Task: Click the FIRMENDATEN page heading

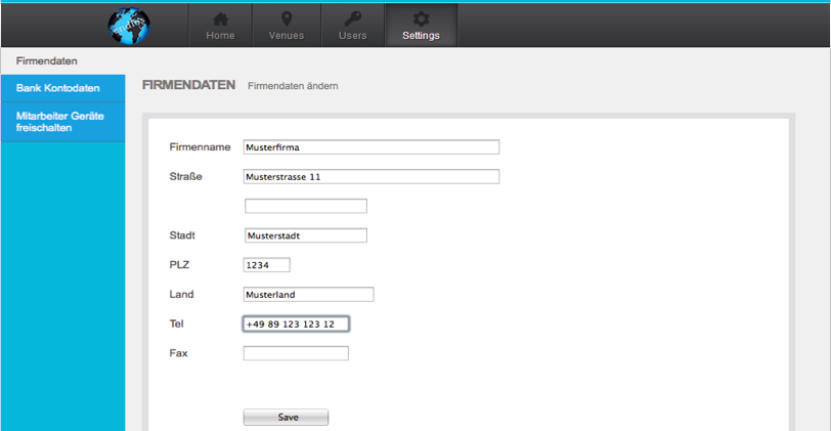Action: pos(188,85)
